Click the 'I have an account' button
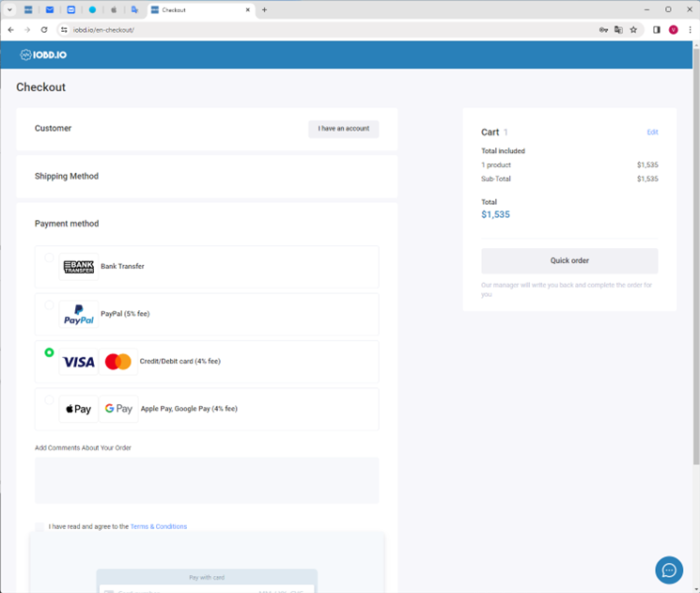The height and width of the screenshot is (593, 700). click(343, 129)
